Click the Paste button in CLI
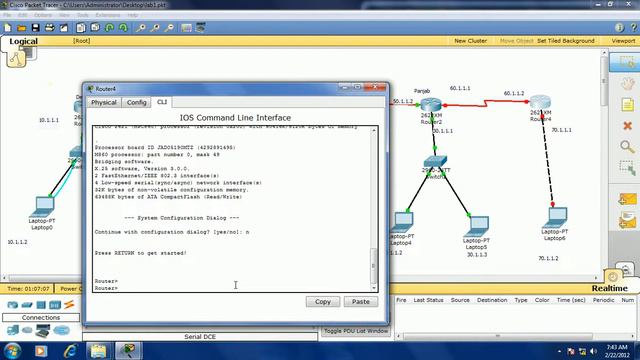Image resolution: width=640 pixels, height=360 pixels. click(x=361, y=302)
